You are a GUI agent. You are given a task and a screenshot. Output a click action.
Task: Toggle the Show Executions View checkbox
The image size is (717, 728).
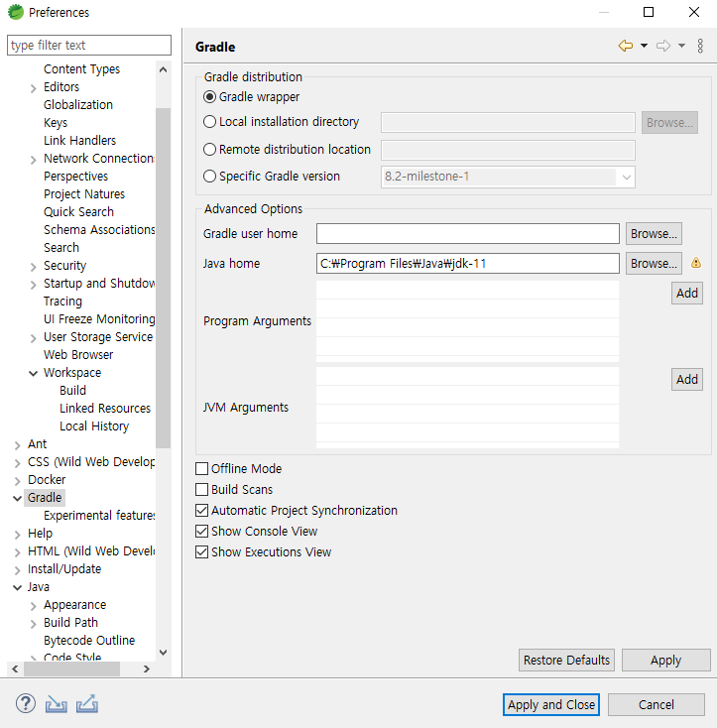(x=202, y=552)
